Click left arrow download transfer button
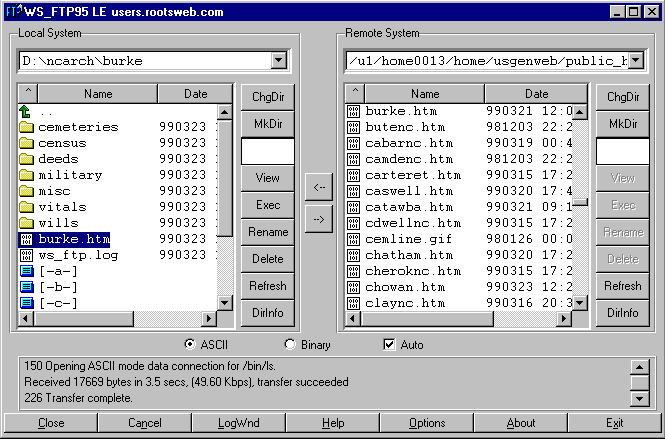This screenshot has width=665, height=439. (318, 187)
